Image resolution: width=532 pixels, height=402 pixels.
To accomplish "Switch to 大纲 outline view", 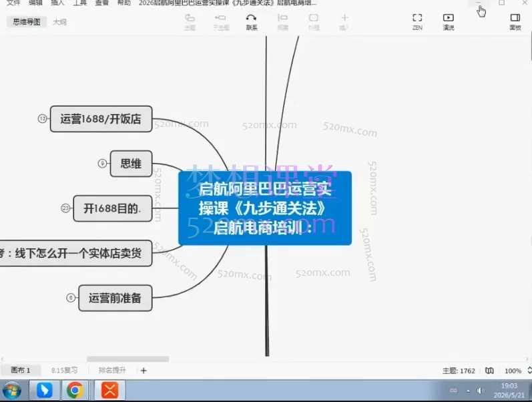I will 59,22.
